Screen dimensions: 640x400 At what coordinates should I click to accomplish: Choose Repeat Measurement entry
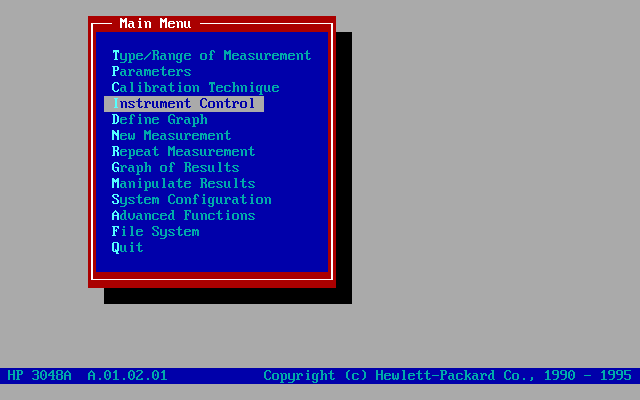click(x=183, y=151)
